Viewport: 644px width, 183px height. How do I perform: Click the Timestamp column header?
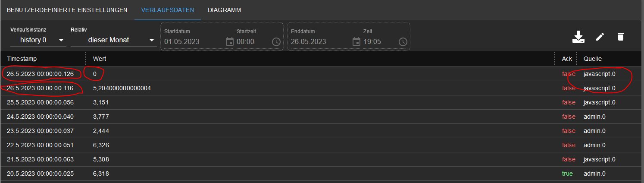[x=22, y=59]
